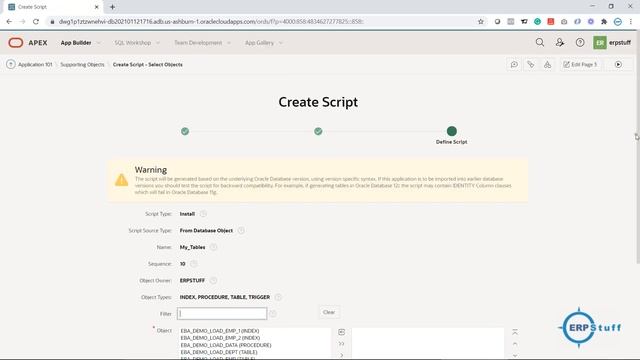Open the APEX search icon

click(540, 42)
